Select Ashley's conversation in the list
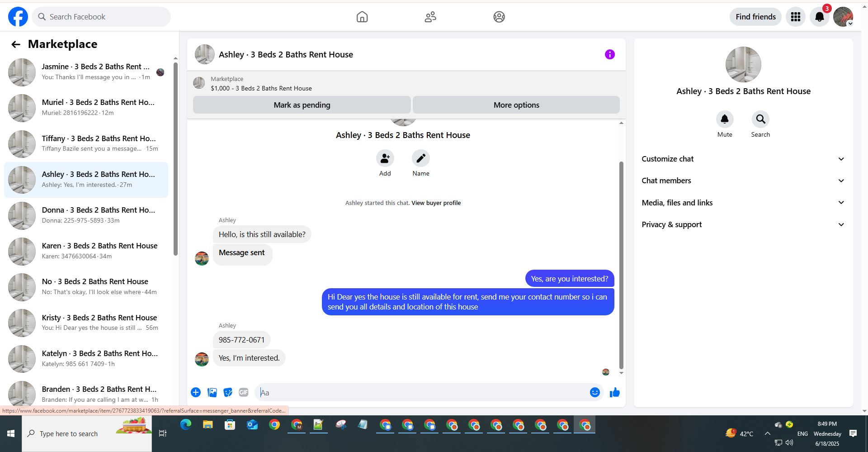Image resolution: width=868 pixels, height=452 pixels. (86, 180)
